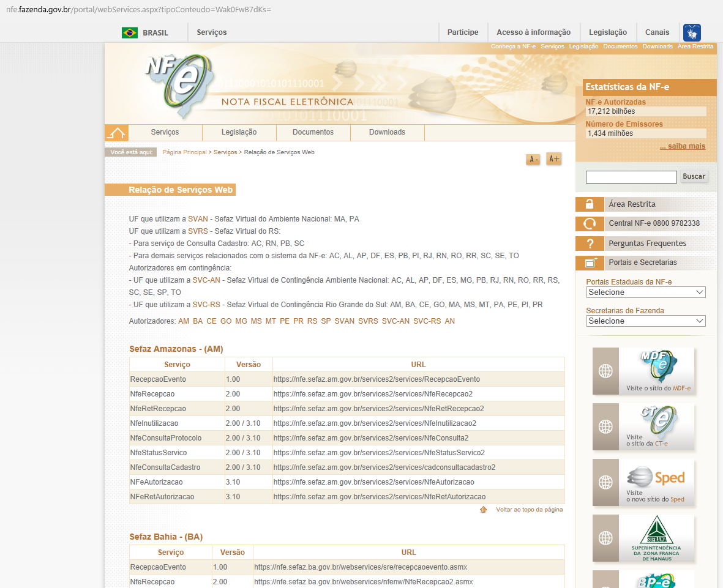This screenshot has height=588, width=723.
Task: Jump to the BA authorizer anchor
Action: (x=198, y=321)
